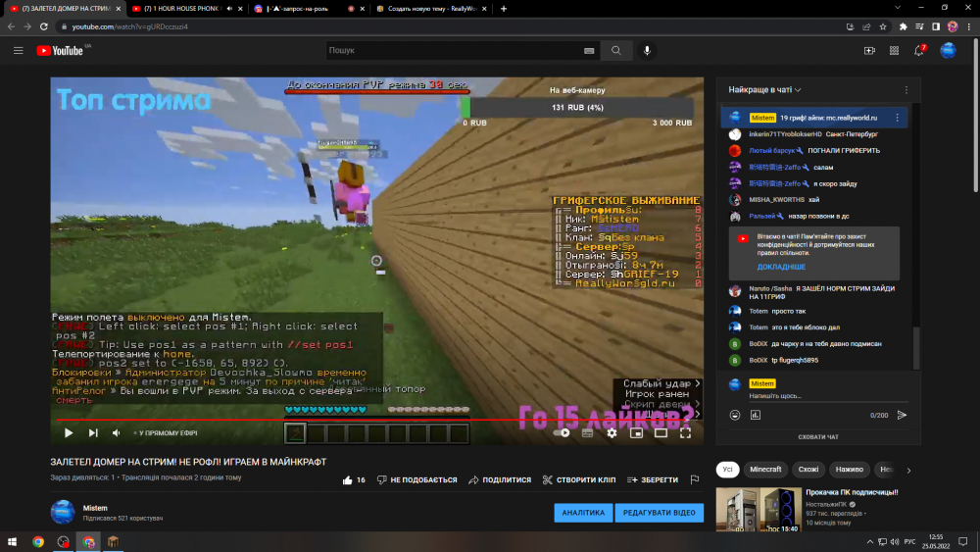The width and height of the screenshot is (980, 552).
Task: Expand the Найкраще в чаті dropdown
Action: (x=764, y=90)
